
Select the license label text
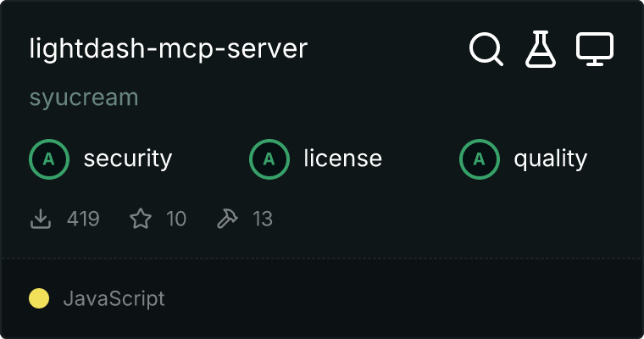(x=342, y=158)
